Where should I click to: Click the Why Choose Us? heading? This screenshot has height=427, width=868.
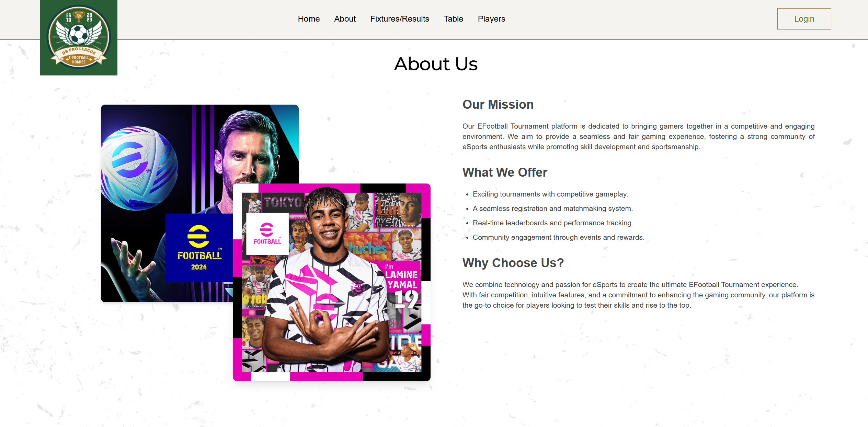(513, 263)
